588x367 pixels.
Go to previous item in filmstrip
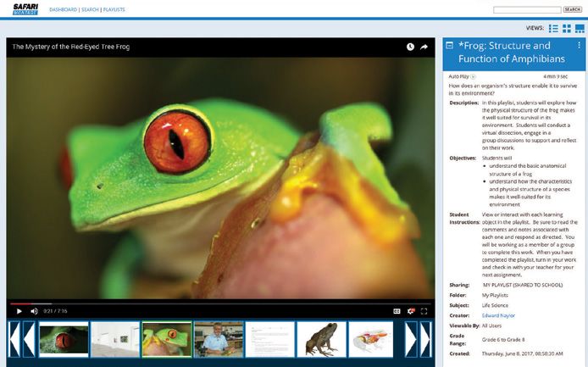29,339
